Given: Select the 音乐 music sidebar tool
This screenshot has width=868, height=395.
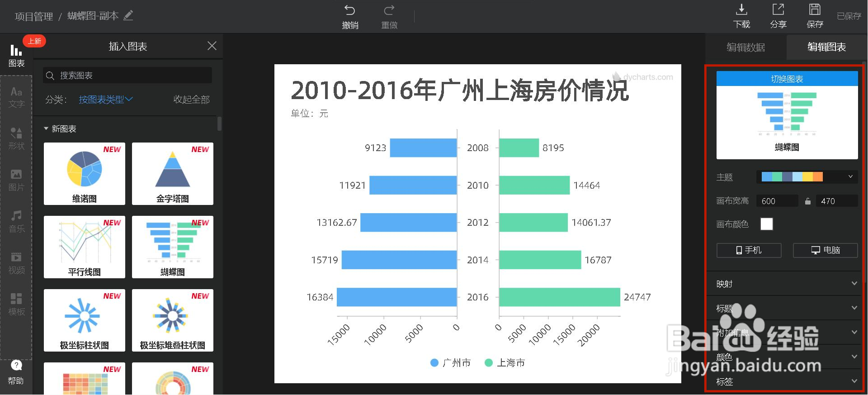Looking at the screenshot, I should click(x=16, y=222).
